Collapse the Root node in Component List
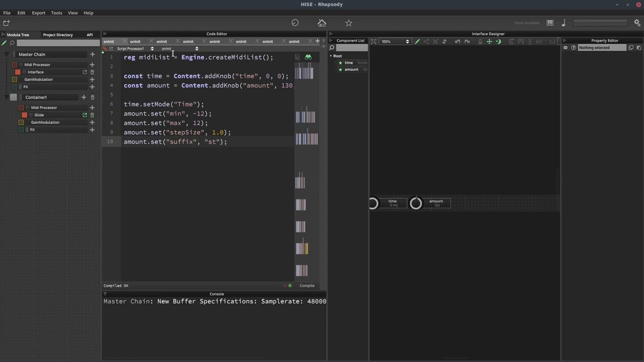This screenshot has height=362, width=644. click(331, 56)
